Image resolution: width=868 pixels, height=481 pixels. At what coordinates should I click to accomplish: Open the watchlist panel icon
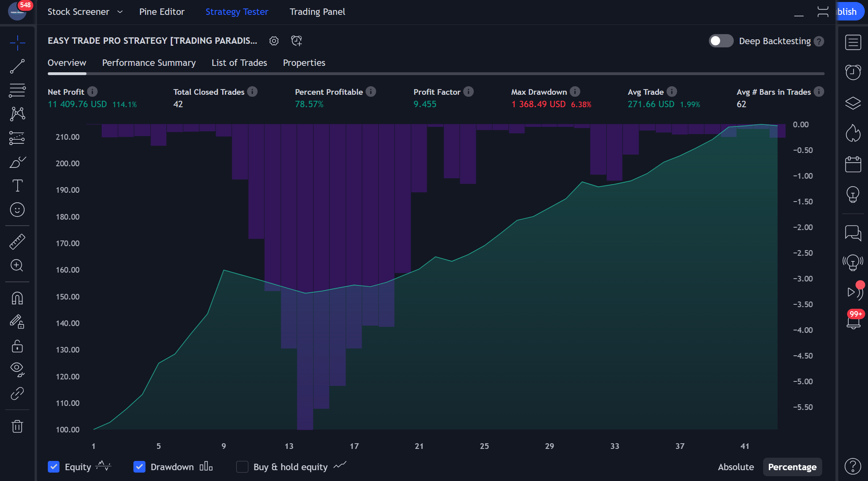pos(853,42)
